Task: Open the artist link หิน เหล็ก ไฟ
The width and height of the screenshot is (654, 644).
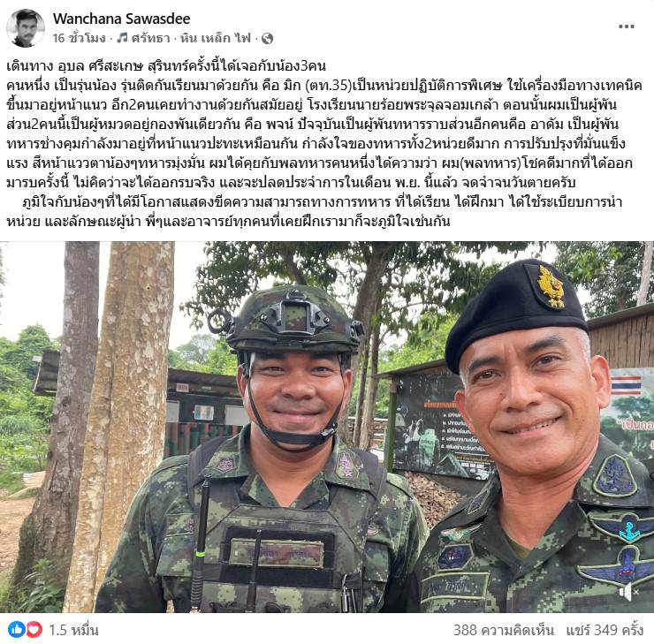Action: 216,38
